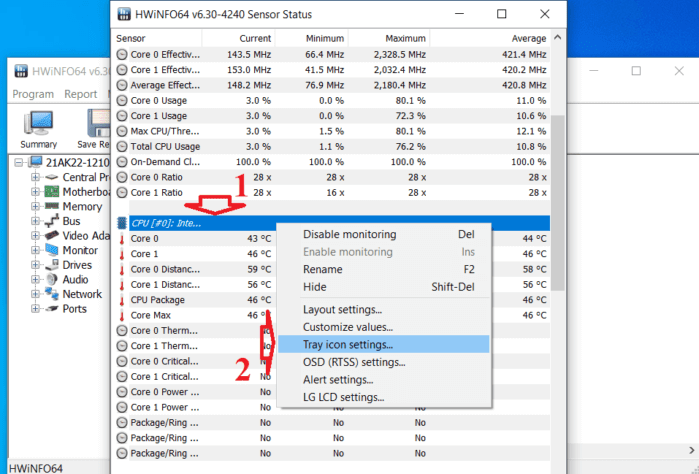The image size is (699, 474).
Task: Click the CPU [#0] chip icon
Action: [122, 223]
